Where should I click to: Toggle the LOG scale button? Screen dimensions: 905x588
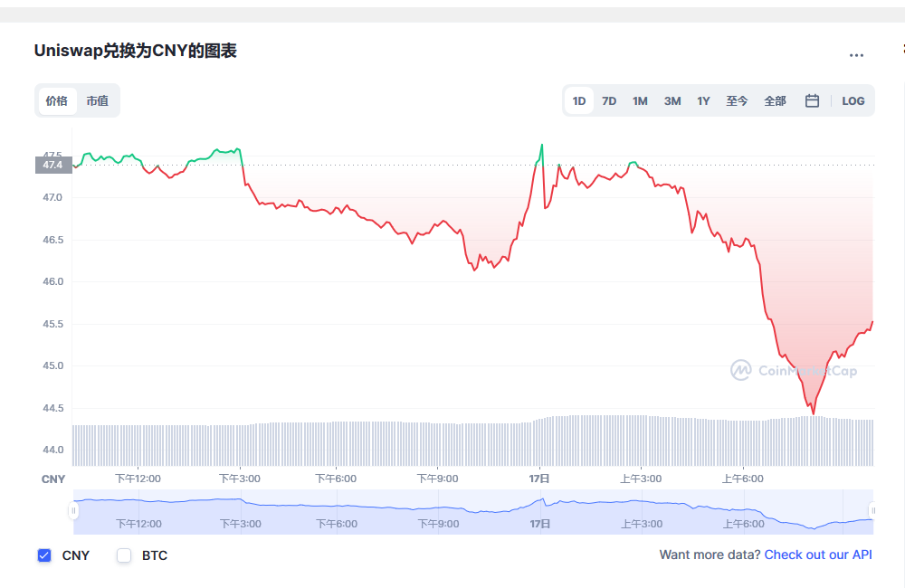point(853,101)
